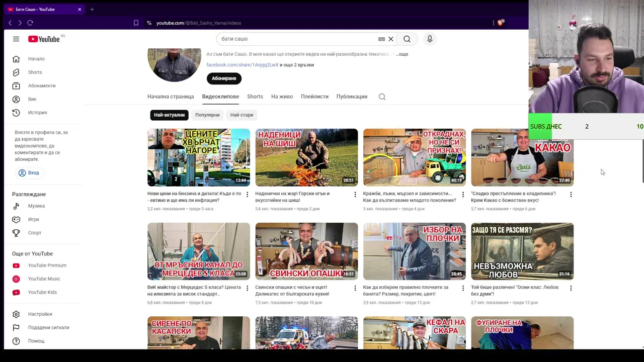Open Brave shields icon in address bar

(x=501, y=23)
